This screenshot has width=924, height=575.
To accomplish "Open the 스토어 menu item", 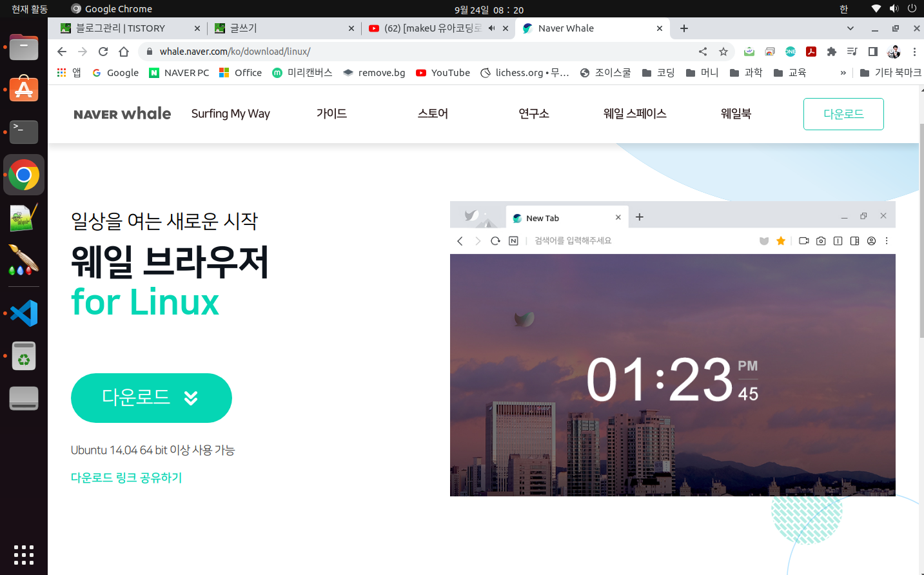I will pos(433,114).
